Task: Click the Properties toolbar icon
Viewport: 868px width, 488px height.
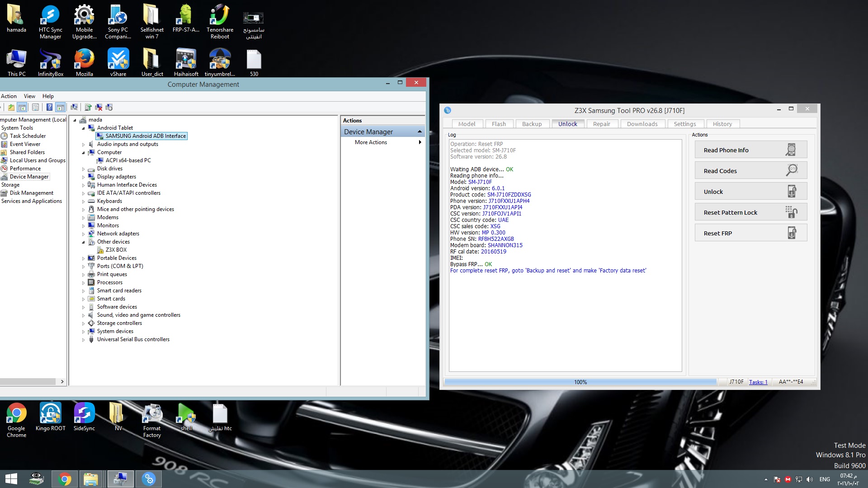Action: (35, 107)
